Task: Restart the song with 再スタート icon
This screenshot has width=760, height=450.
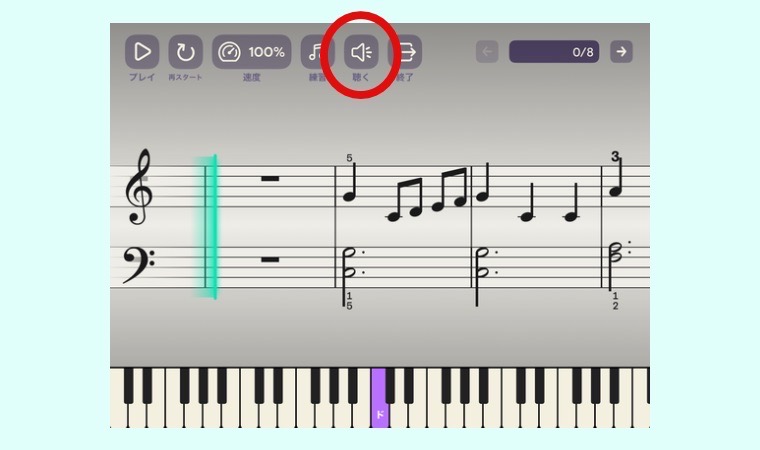Action: pos(185,52)
